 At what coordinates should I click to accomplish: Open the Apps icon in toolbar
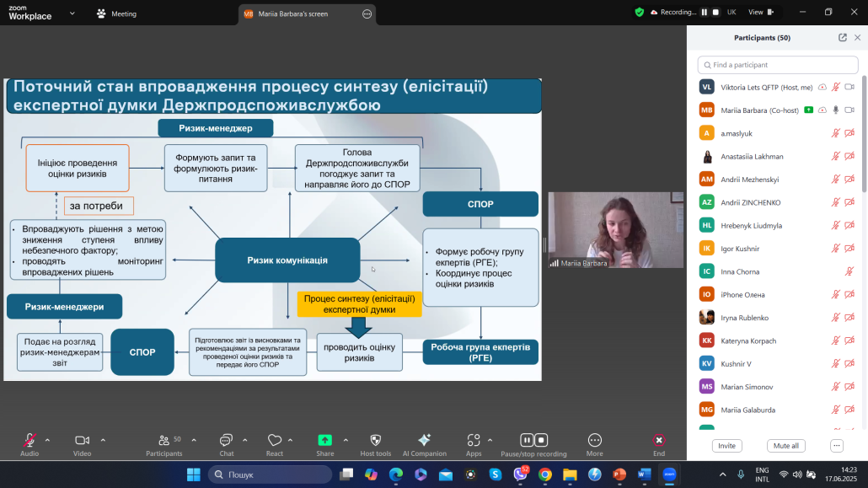(474, 440)
